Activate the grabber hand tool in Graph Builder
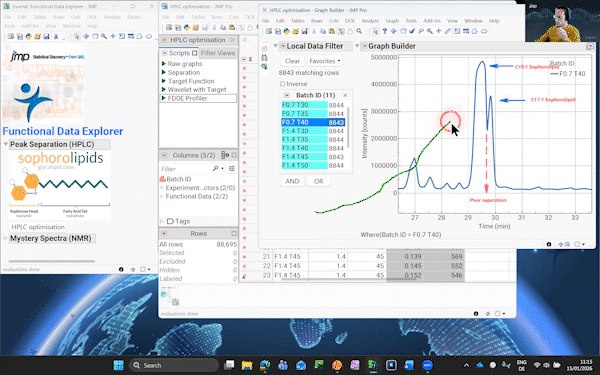Viewport: 600px width, 375px height. [x=403, y=31]
